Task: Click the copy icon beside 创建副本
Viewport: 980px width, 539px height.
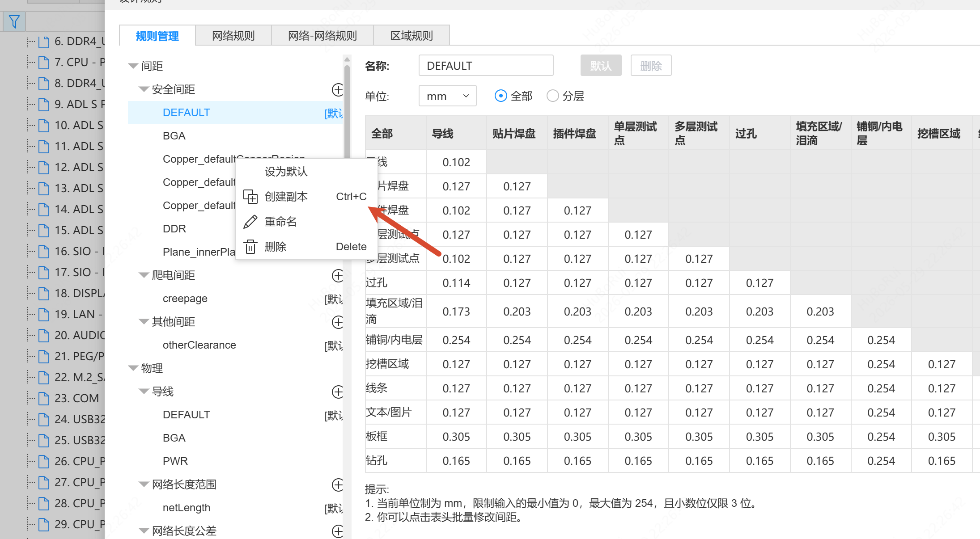Action: pyautogui.click(x=250, y=197)
